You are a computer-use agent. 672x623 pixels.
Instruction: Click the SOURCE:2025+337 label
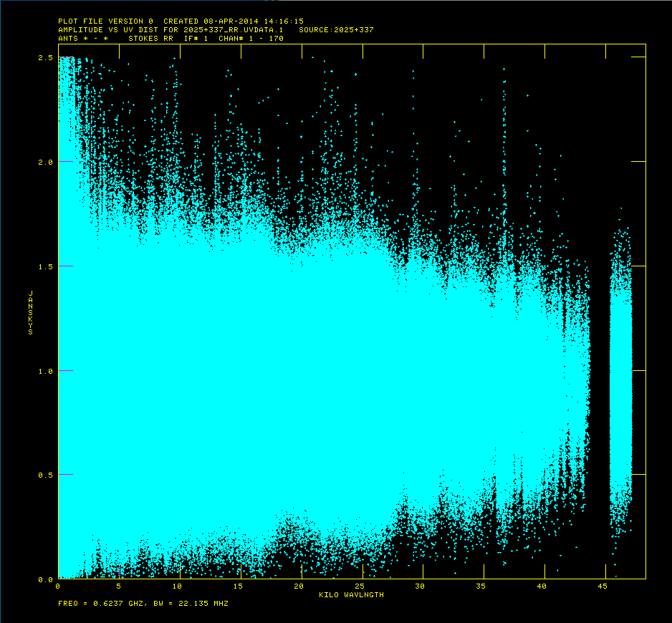click(x=336, y=30)
